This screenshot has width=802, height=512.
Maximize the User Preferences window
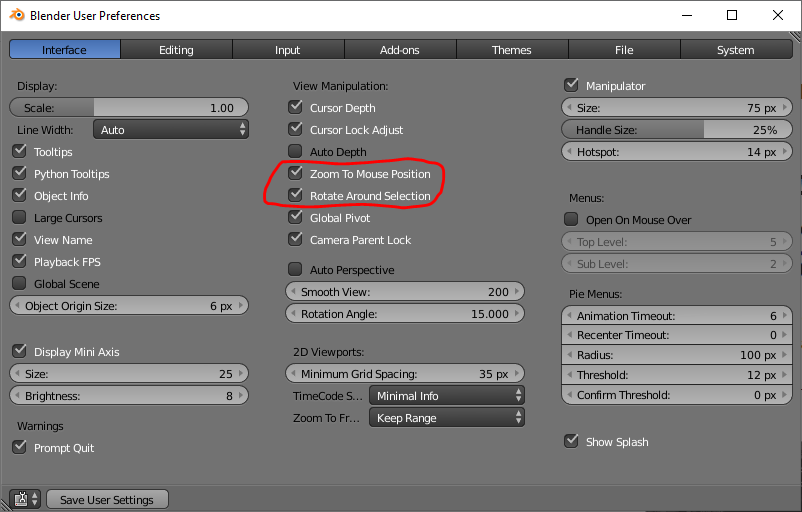(732, 15)
